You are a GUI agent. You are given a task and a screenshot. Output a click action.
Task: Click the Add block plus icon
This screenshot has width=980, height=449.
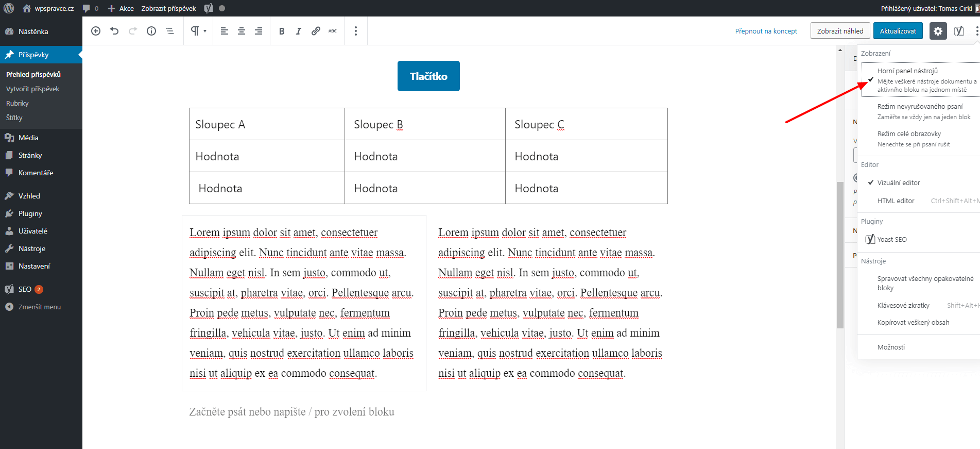click(x=96, y=31)
